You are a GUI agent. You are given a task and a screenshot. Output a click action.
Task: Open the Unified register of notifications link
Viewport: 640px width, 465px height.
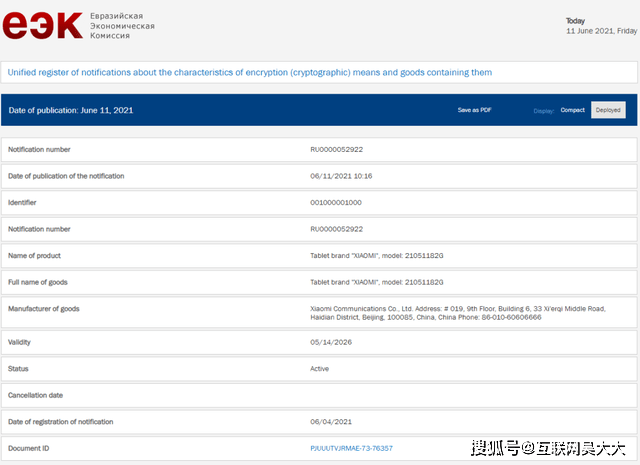(250, 72)
